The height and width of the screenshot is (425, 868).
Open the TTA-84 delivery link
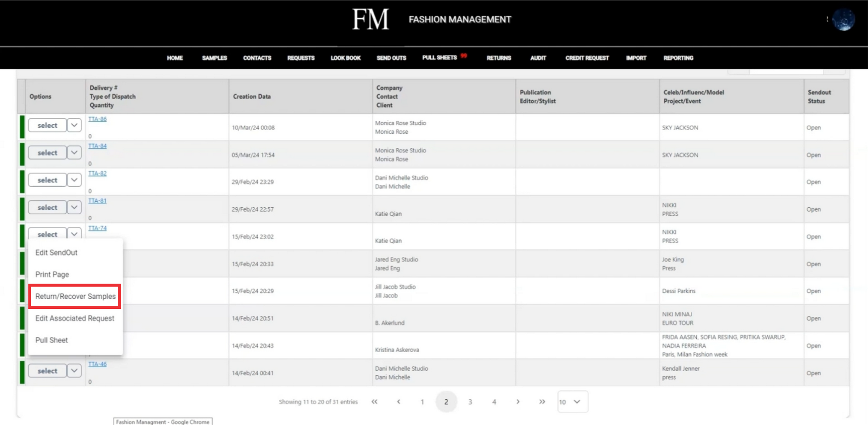(x=97, y=146)
